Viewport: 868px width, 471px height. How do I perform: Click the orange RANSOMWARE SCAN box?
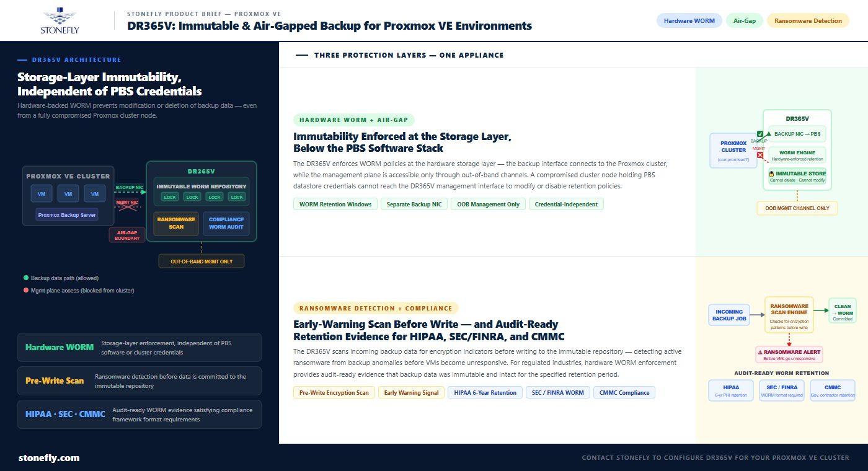point(176,223)
